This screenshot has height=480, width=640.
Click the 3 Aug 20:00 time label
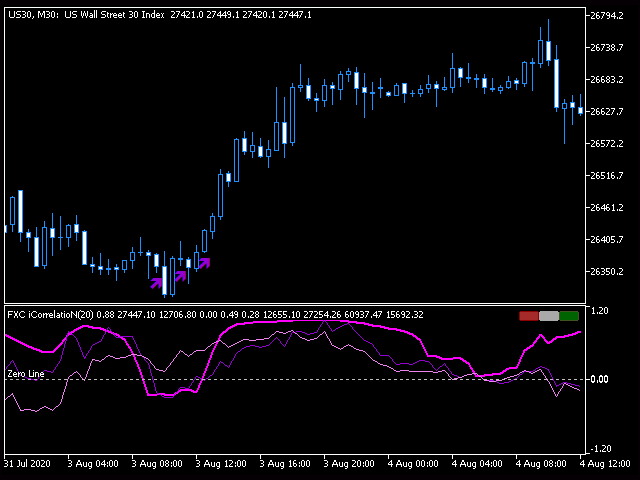pos(347,465)
